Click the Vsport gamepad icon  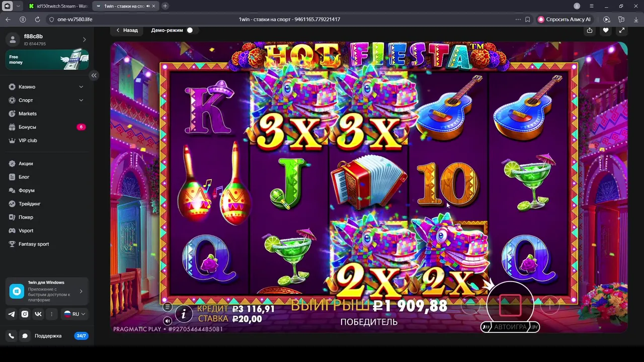pyautogui.click(x=12, y=231)
